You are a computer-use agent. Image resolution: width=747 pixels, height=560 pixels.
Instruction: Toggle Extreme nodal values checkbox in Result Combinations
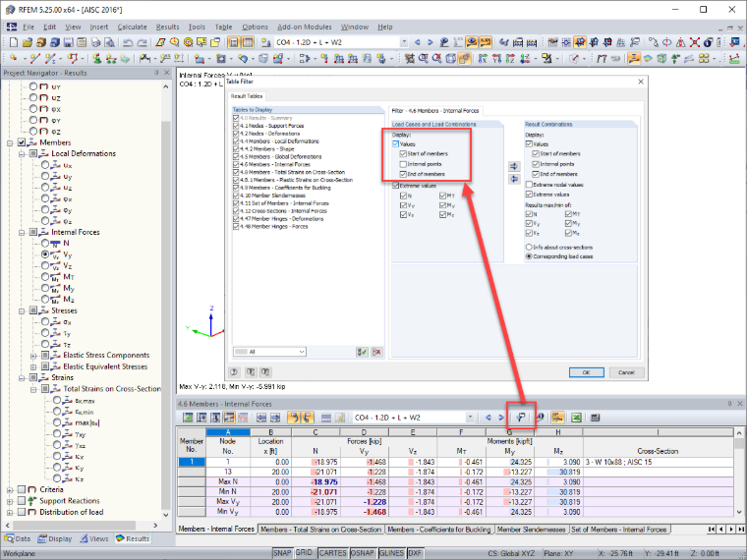[529, 185]
